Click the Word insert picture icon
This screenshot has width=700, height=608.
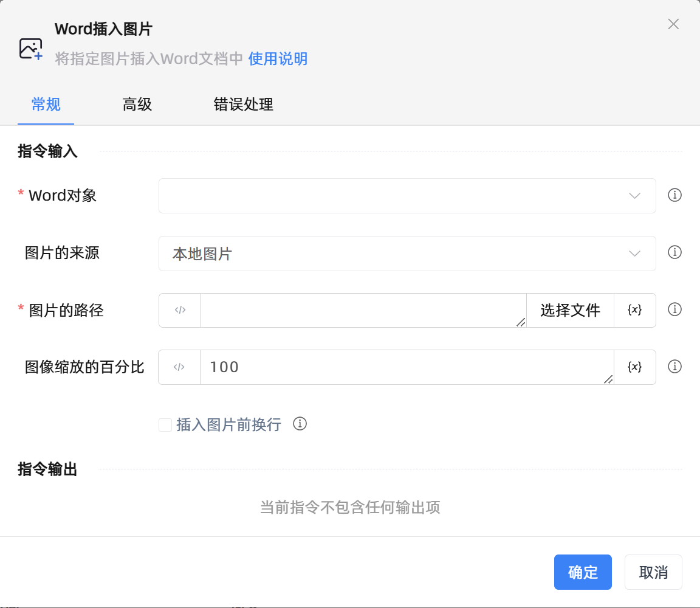(x=30, y=49)
